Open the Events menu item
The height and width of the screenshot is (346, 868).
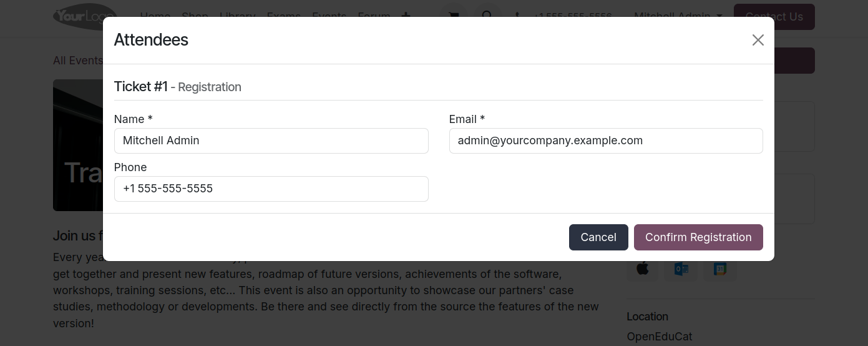pos(329,16)
